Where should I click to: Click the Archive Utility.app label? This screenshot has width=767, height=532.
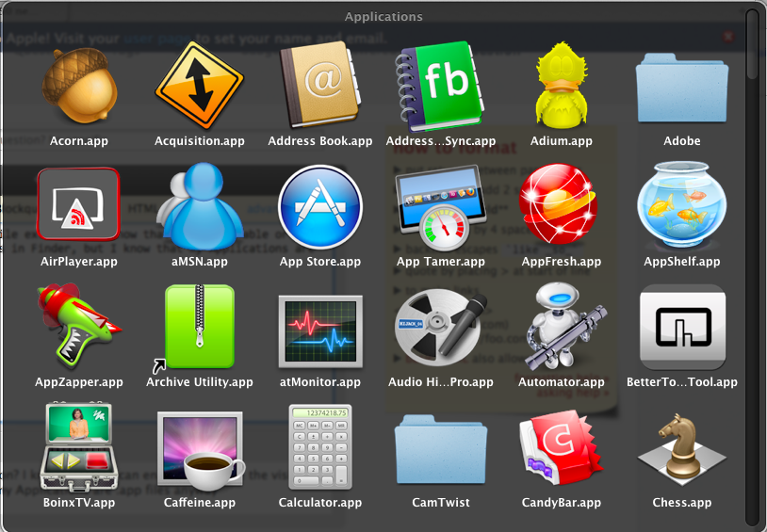pyautogui.click(x=200, y=382)
